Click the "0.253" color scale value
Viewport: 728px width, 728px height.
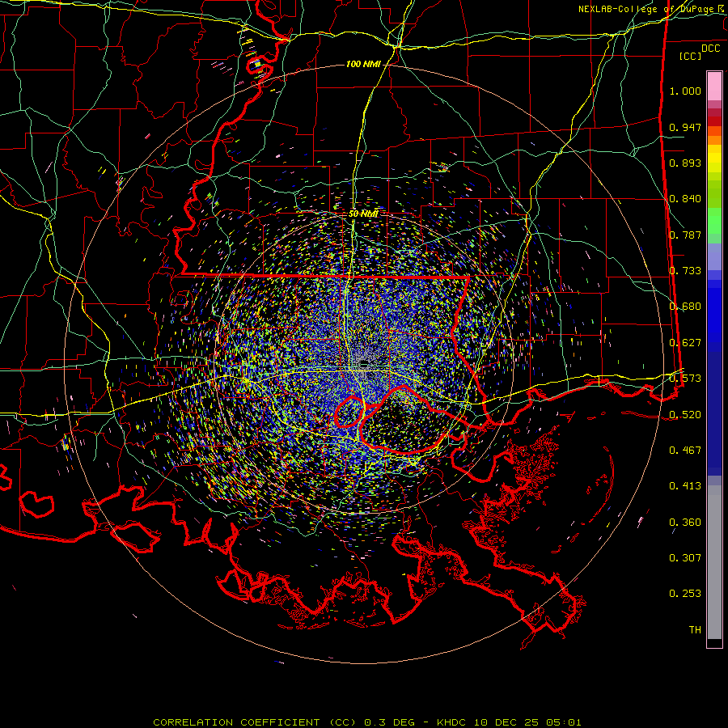pyautogui.click(x=685, y=594)
